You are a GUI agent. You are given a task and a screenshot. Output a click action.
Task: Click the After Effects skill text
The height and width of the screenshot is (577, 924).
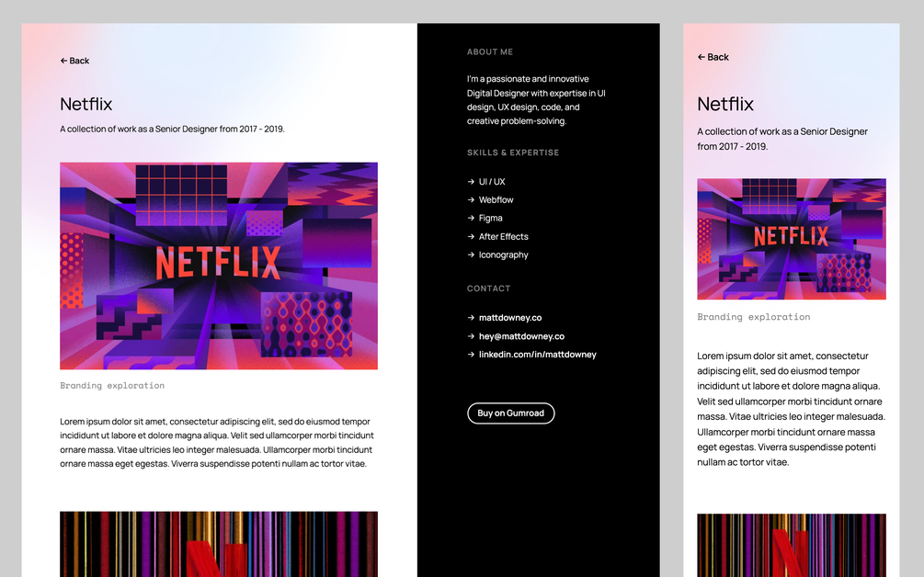(x=503, y=237)
